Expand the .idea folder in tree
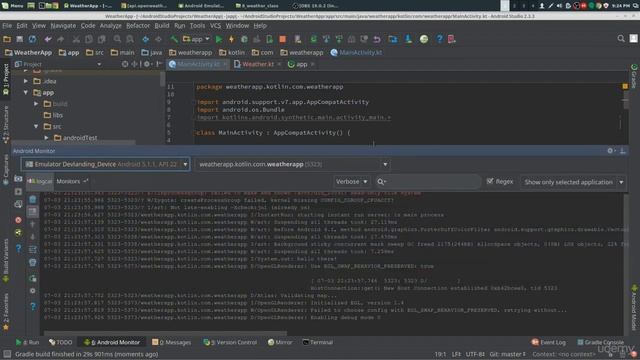Viewport: 640px width, 360px height. point(26,81)
